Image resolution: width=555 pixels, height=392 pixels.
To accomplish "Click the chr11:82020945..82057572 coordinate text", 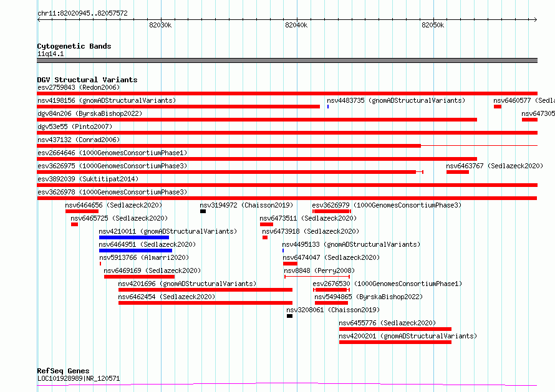I will [x=82, y=13].
